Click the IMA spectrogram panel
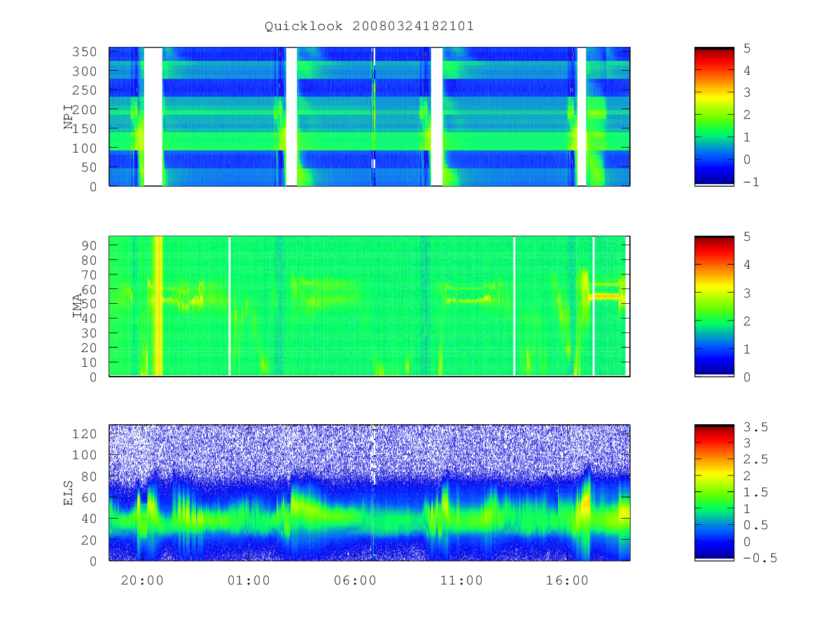 [x=370, y=306]
